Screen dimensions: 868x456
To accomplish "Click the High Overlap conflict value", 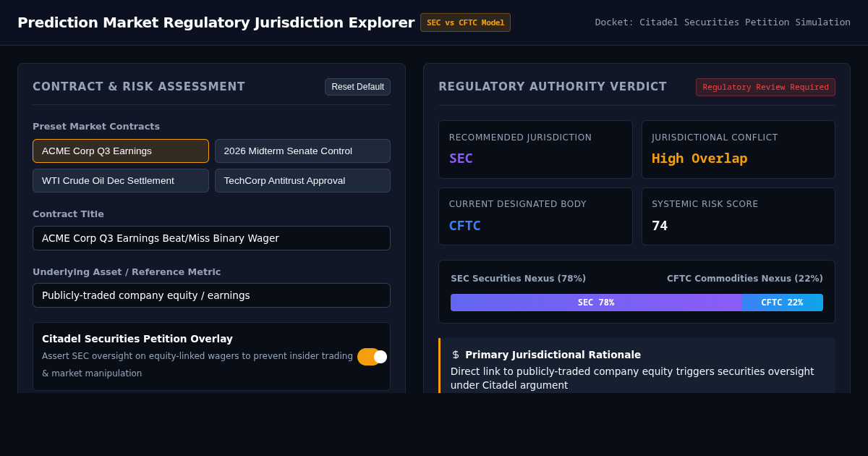I will 699,158.
